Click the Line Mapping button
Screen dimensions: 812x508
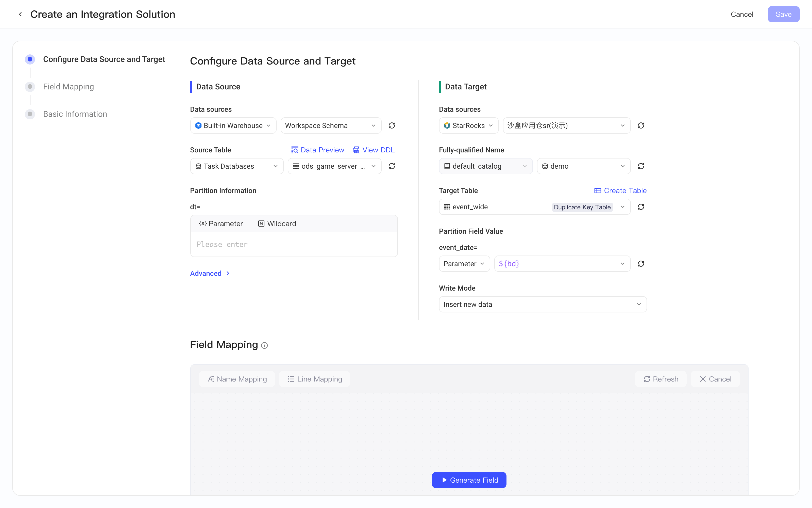(x=315, y=379)
